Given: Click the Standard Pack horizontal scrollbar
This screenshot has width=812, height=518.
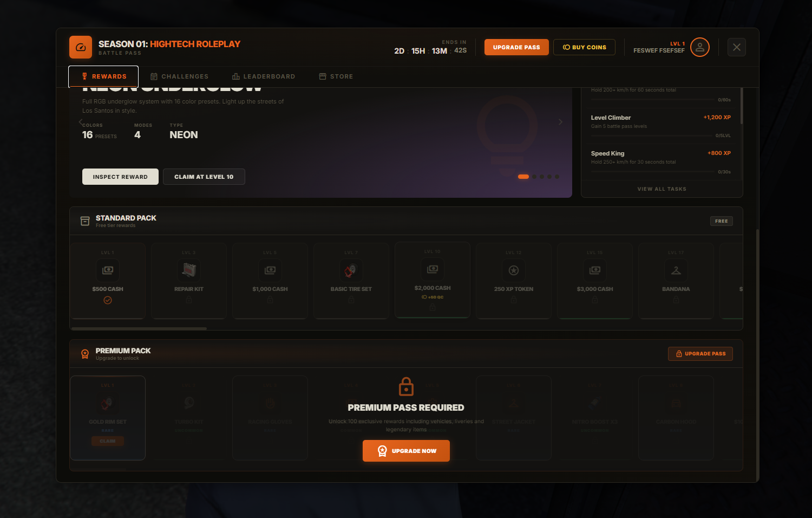Looking at the screenshot, I should click(139, 328).
